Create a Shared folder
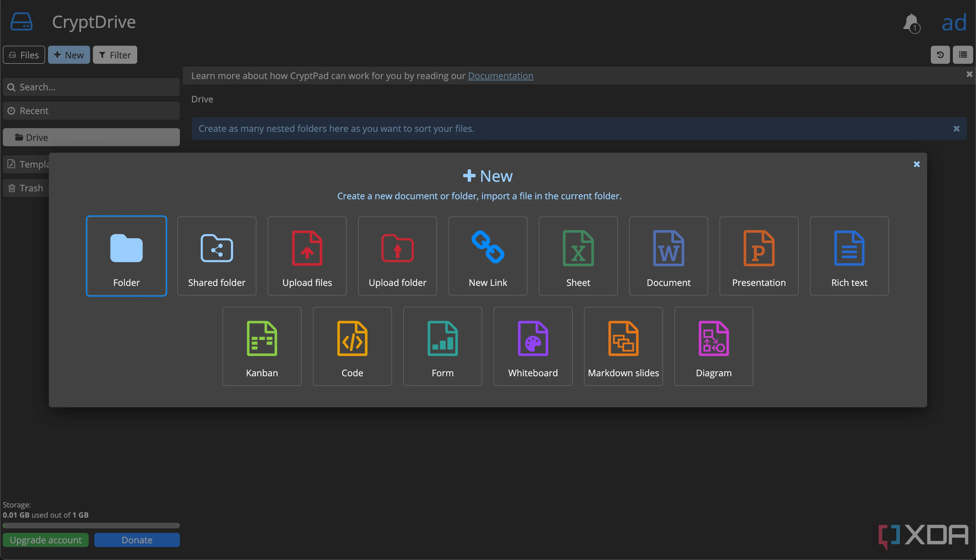The width and height of the screenshot is (976, 560). 217,256
